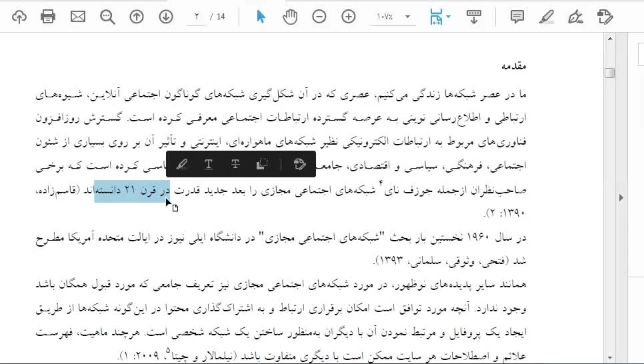Open the zoom percentage dropdown
This screenshot has height=364, width=644.
coord(407,17)
